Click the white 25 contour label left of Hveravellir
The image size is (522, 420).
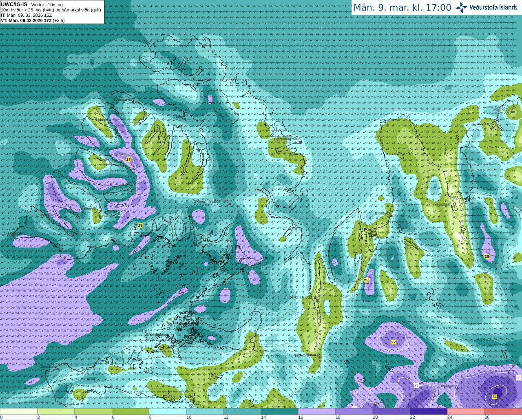(x=416, y=385)
